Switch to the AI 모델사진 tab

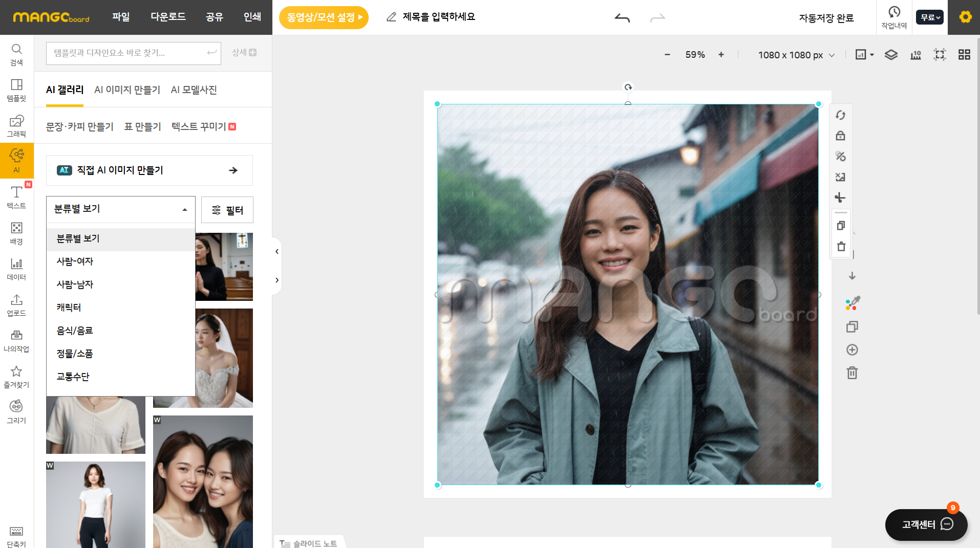pyautogui.click(x=194, y=90)
